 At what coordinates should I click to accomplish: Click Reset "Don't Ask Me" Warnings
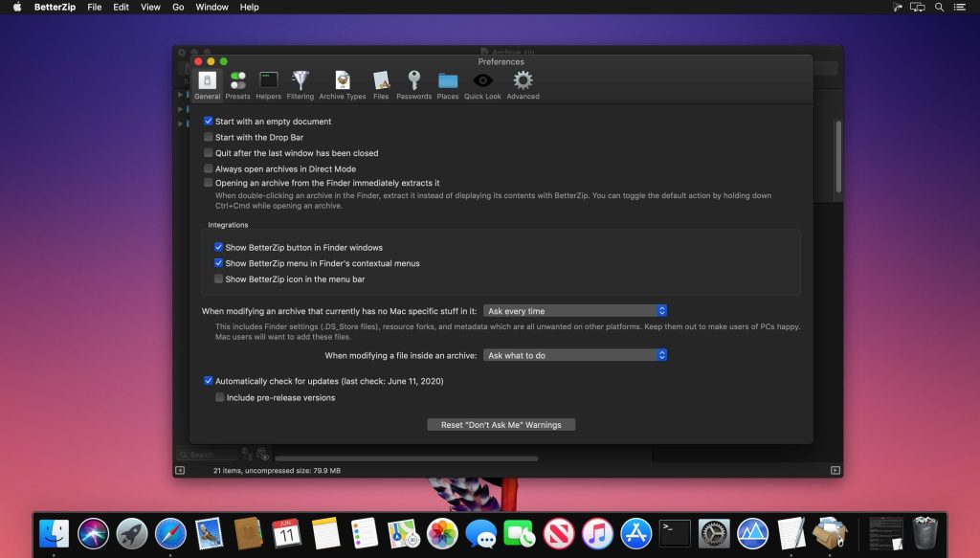click(x=501, y=424)
